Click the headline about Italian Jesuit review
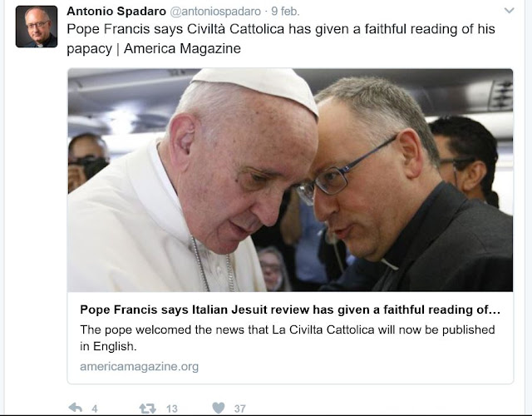Image resolution: width=532 pixels, height=416 pixels. coord(290,310)
